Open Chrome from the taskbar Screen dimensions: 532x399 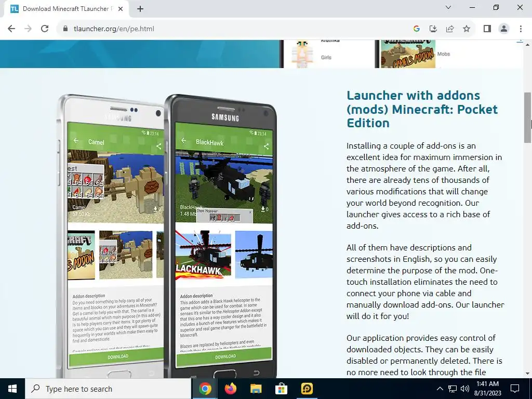(205, 389)
